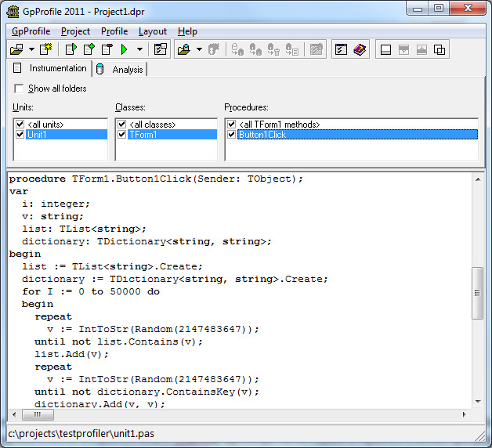Screen dimensions: 492x448
Task: Toggle the Button1Click procedure checkbox
Action: click(x=231, y=135)
